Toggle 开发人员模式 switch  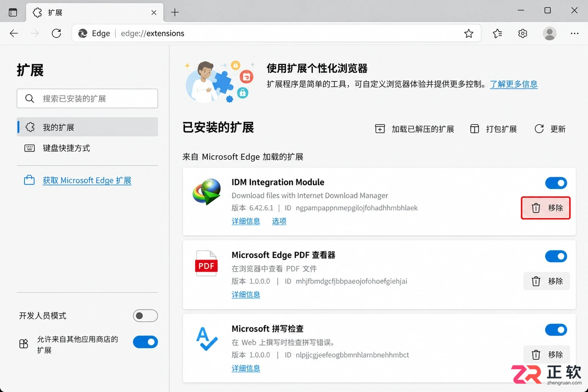click(x=145, y=316)
